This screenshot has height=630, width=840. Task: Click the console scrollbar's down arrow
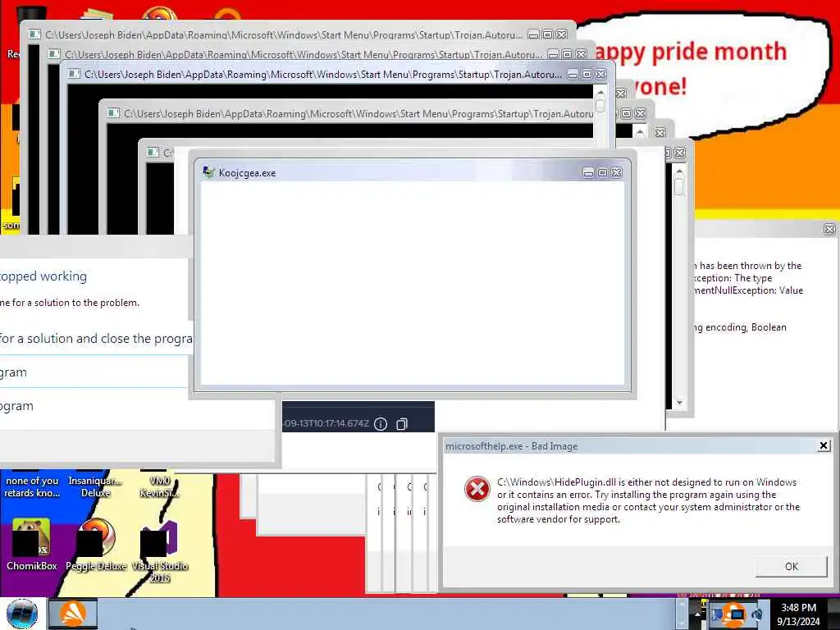point(679,402)
